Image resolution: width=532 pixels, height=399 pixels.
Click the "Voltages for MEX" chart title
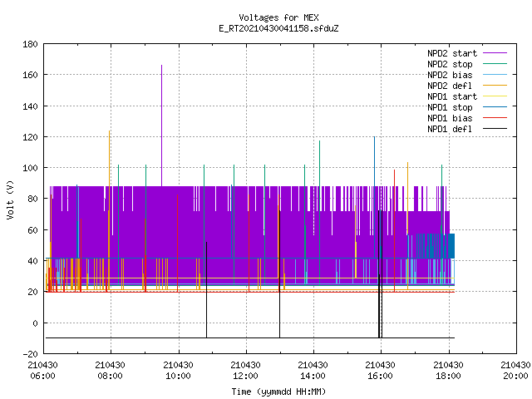279,17
